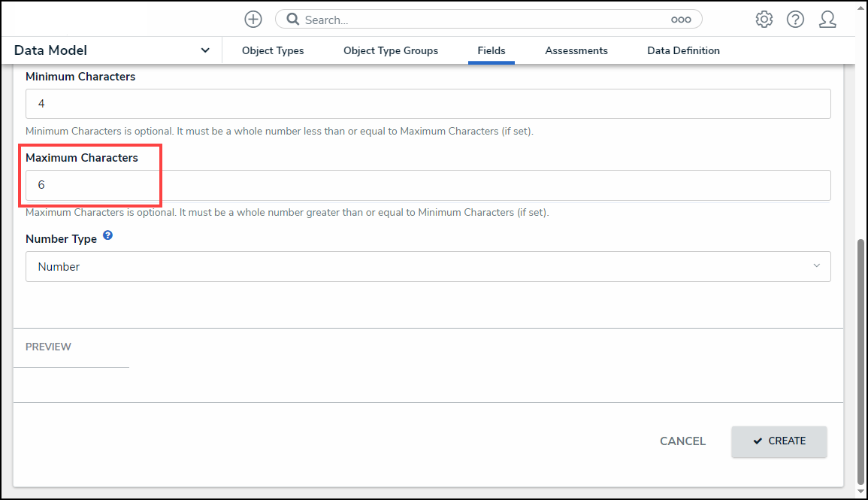This screenshot has width=868, height=500.
Task: Go to the Object Type Groups tab
Action: tap(391, 50)
